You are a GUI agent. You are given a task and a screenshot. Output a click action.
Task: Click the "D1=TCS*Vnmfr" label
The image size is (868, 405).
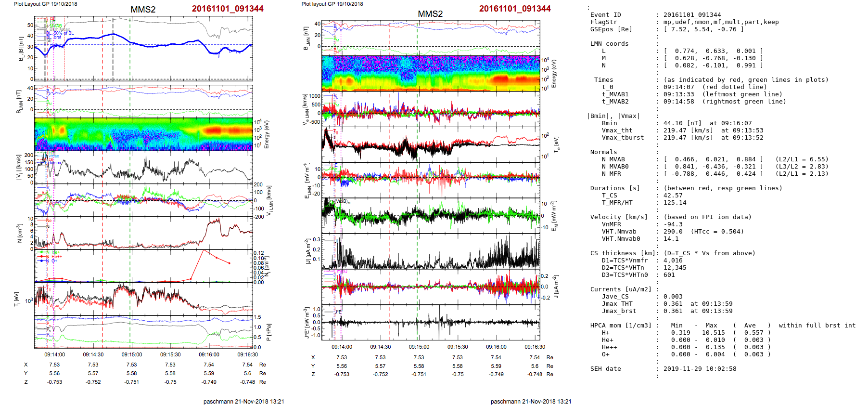[x=625, y=261]
